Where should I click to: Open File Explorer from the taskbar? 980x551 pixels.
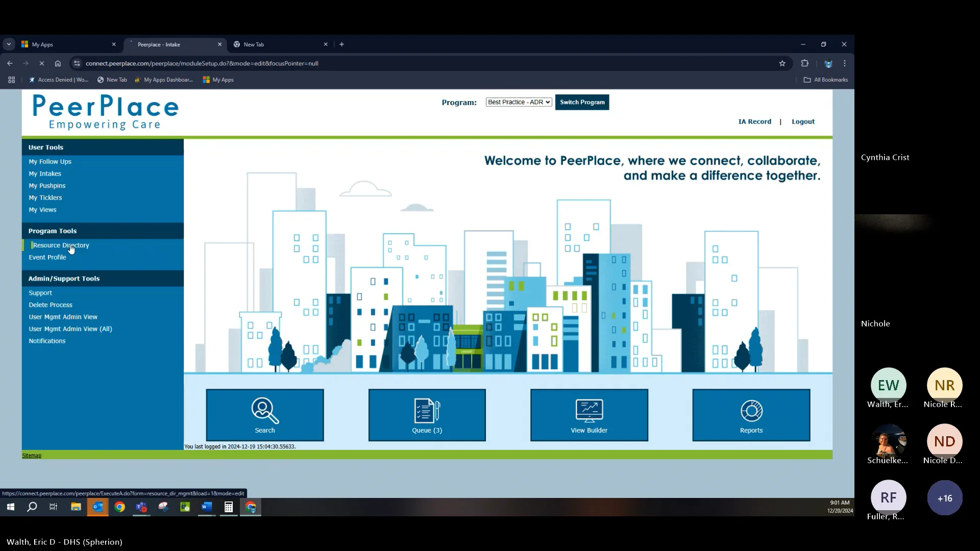click(76, 507)
